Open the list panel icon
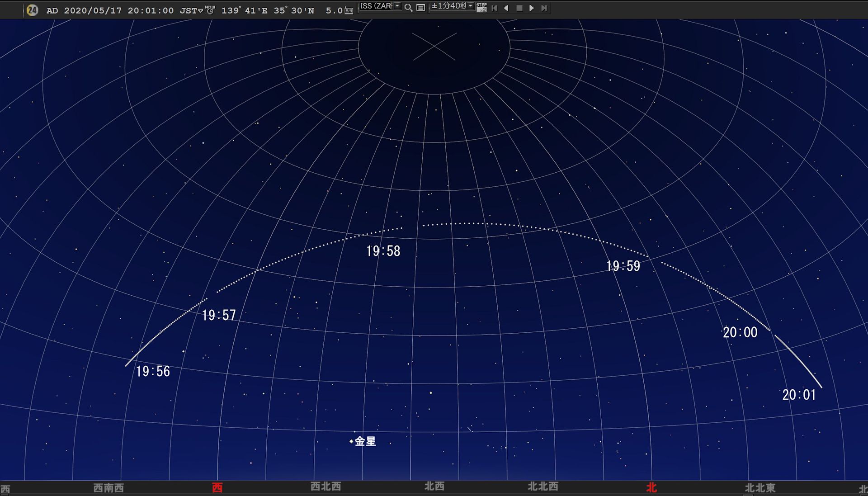The height and width of the screenshot is (496, 868). pos(420,8)
